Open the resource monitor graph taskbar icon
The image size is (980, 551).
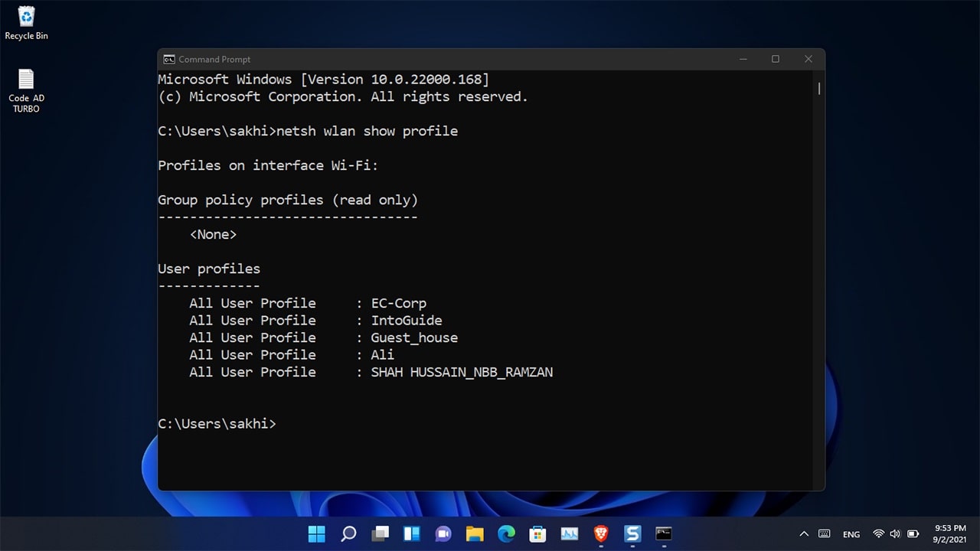(569, 533)
